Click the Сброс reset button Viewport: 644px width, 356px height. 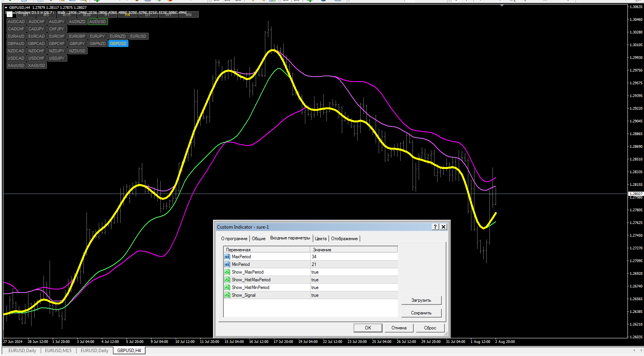[x=430, y=328]
